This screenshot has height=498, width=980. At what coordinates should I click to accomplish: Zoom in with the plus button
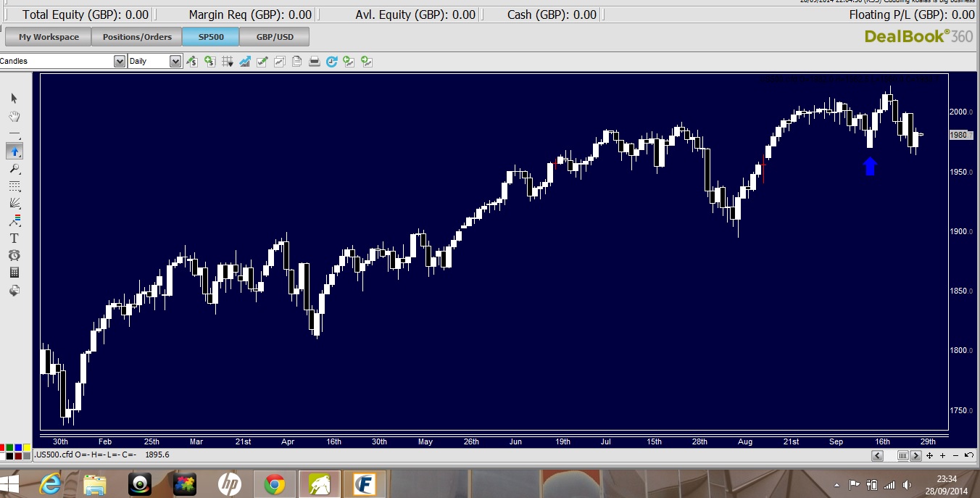(x=942, y=455)
